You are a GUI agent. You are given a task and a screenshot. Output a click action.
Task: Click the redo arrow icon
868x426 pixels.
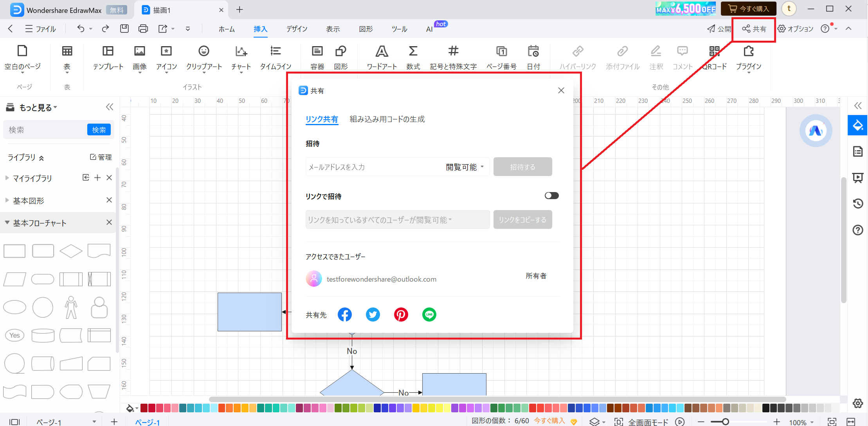105,29
